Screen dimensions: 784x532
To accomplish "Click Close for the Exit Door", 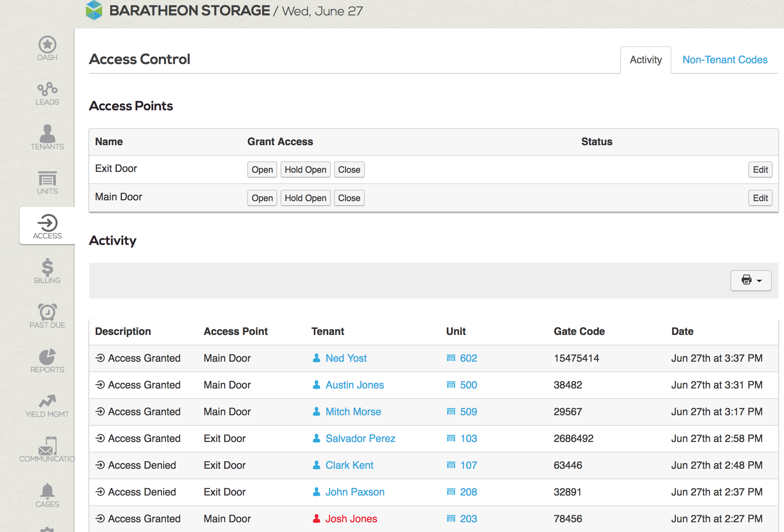I will pos(349,169).
